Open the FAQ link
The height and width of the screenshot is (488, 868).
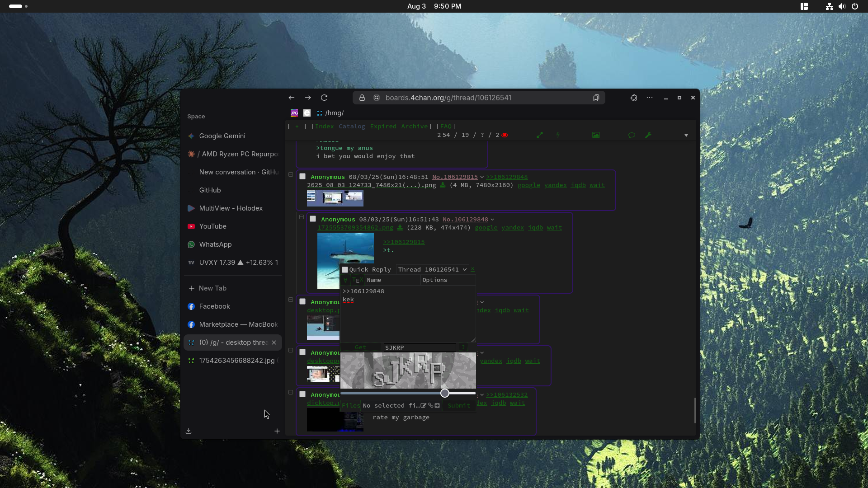pos(446,127)
